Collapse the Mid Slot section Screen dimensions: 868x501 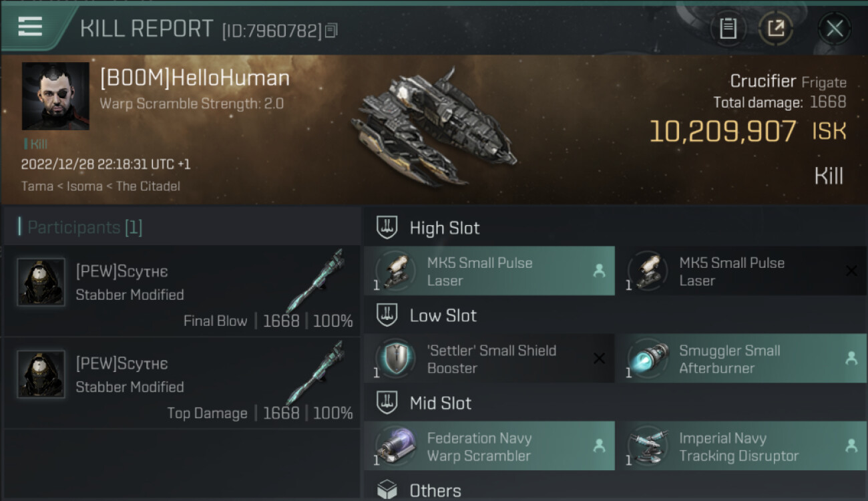click(387, 403)
